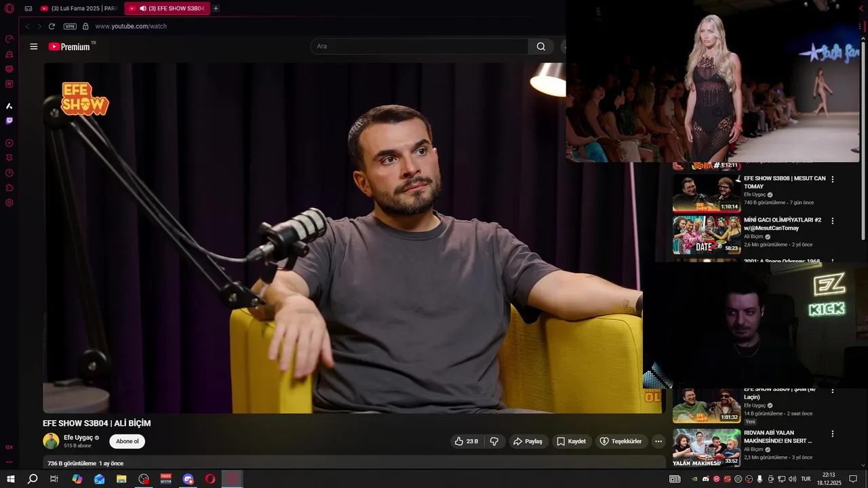Open the YALAN MAKİNESİ 33:52 thumbnail

pos(707,448)
